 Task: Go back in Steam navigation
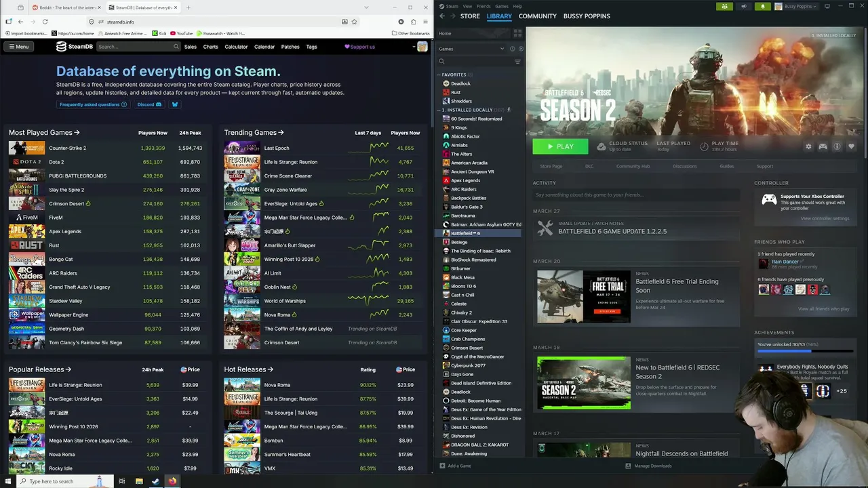coord(442,16)
